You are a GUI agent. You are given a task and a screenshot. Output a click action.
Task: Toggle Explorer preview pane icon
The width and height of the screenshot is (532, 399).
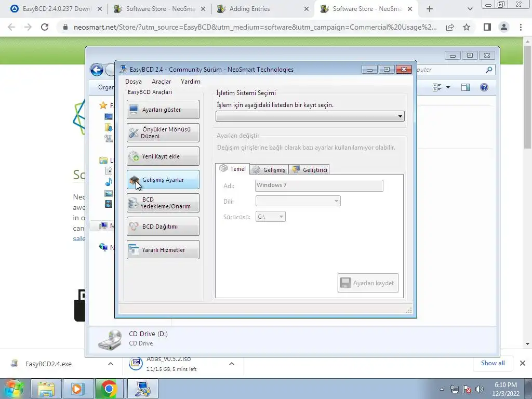pyautogui.click(x=465, y=87)
